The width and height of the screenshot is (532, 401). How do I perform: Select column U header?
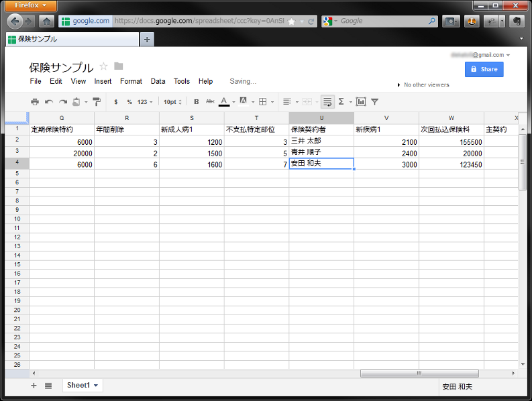(321, 118)
